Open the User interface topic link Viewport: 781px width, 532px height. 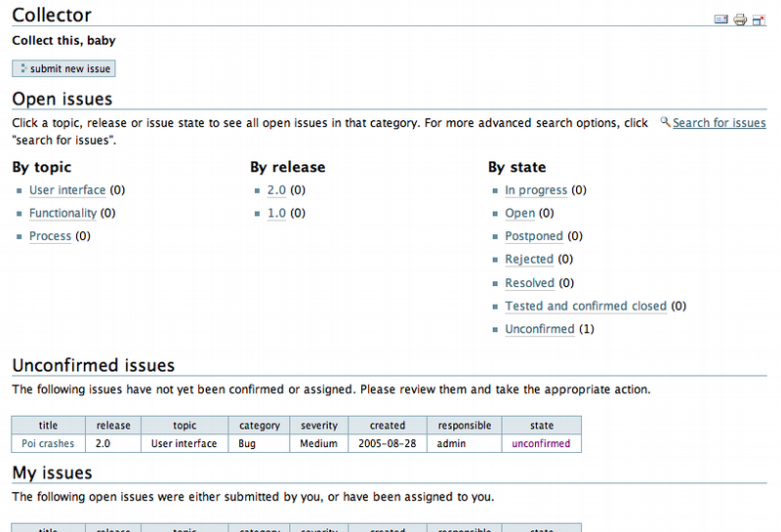[67, 190]
